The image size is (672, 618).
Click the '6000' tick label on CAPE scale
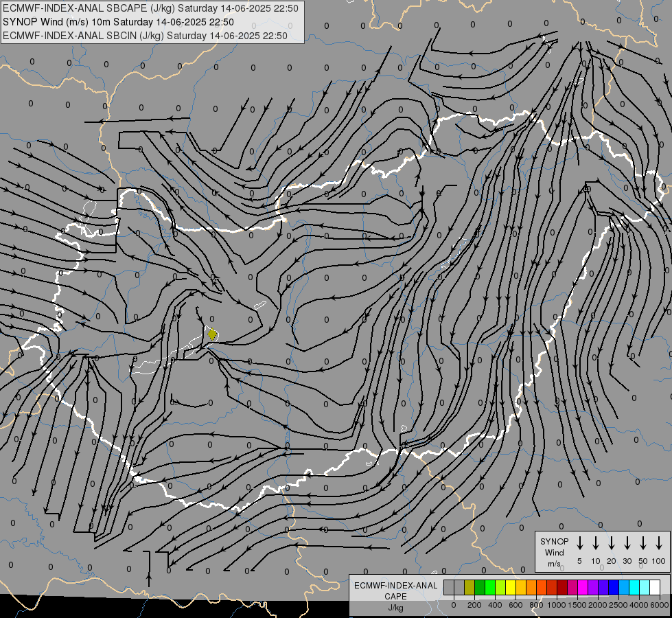coord(660,605)
